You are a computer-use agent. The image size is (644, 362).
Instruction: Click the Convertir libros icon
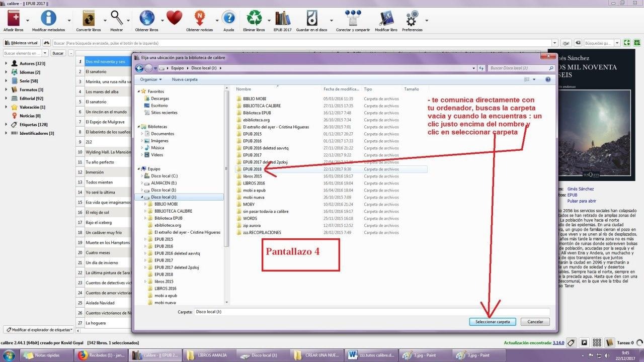(89, 18)
